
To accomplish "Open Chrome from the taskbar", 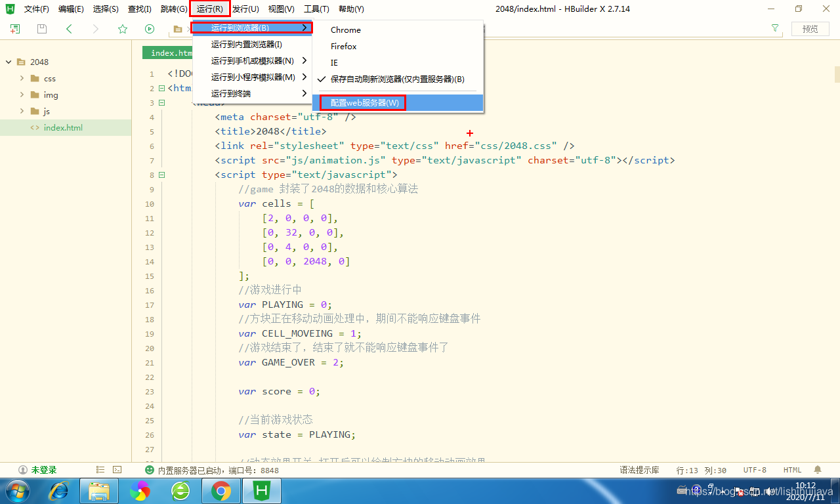I will 221,490.
